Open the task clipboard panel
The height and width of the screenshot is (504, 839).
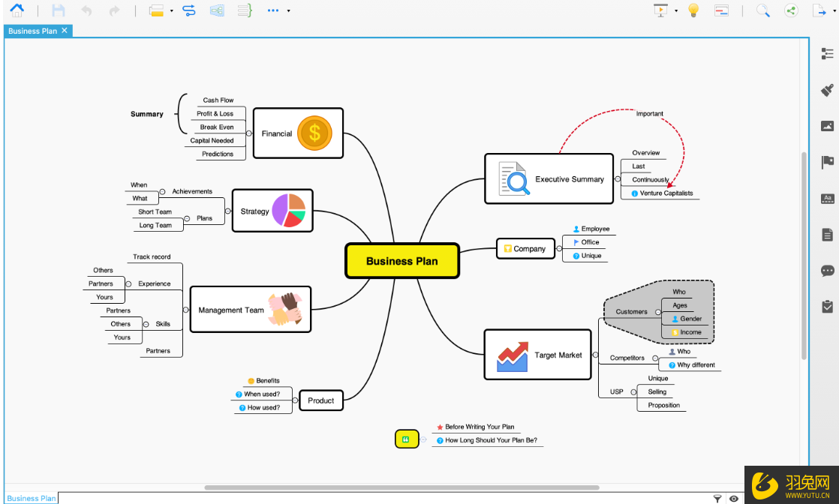click(x=827, y=307)
